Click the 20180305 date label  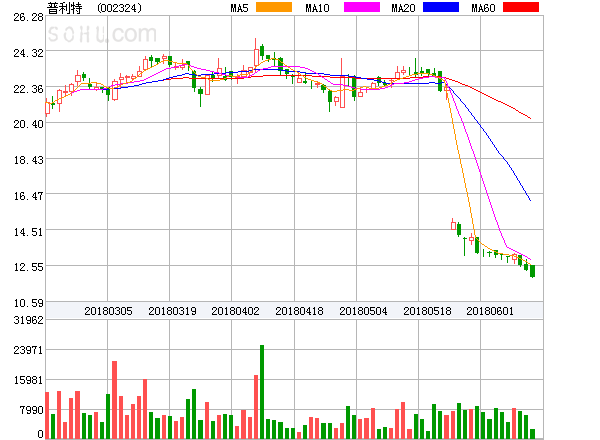pyautogui.click(x=108, y=311)
